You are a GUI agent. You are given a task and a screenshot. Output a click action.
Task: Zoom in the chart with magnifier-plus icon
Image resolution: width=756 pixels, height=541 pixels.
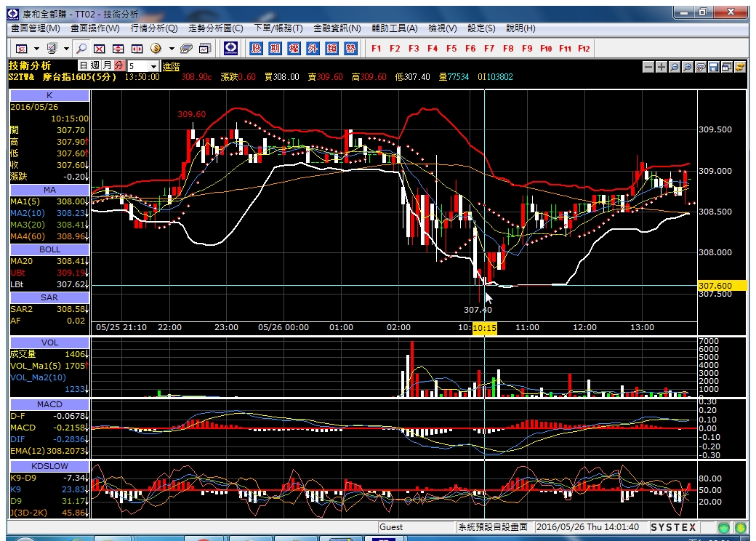tap(688, 67)
